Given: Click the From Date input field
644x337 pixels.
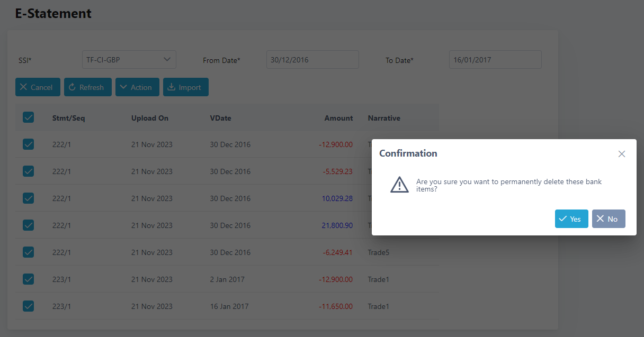Looking at the screenshot, I should pyautogui.click(x=312, y=60).
